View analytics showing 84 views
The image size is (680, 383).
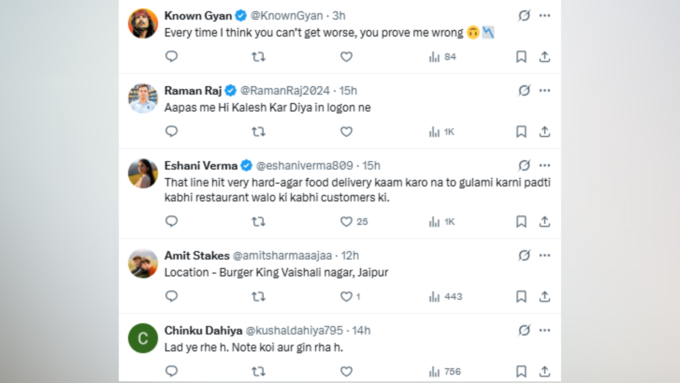(x=442, y=57)
